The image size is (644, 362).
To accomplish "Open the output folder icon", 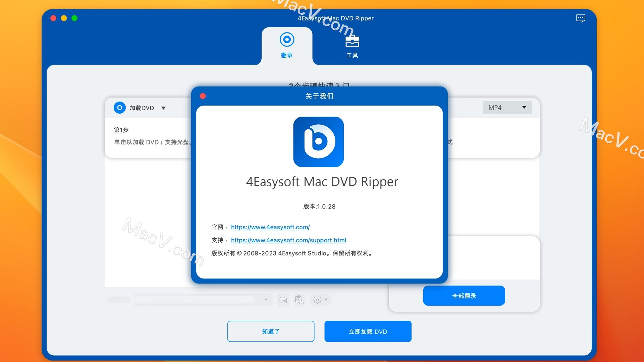I will click(283, 300).
